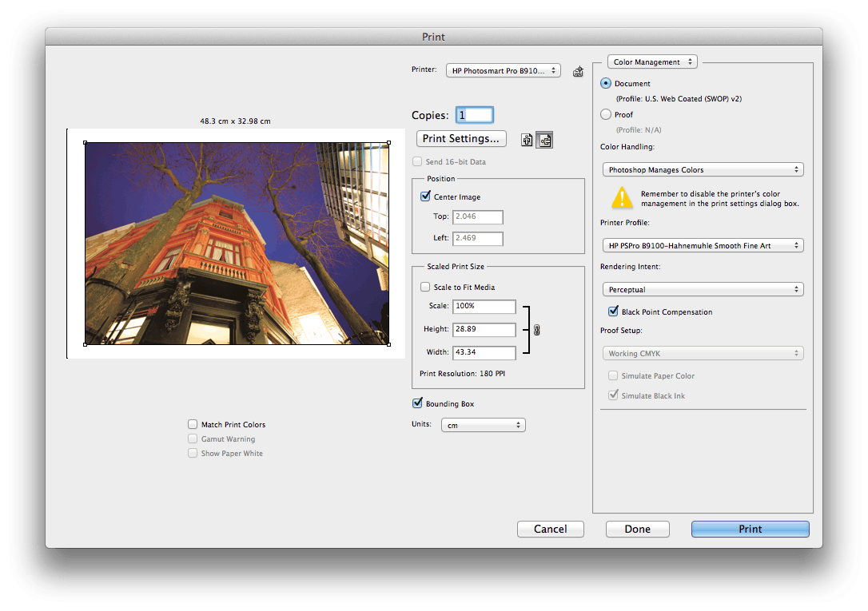Open the Color Management section dropdown
This screenshot has width=868, height=611.
click(652, 62)
